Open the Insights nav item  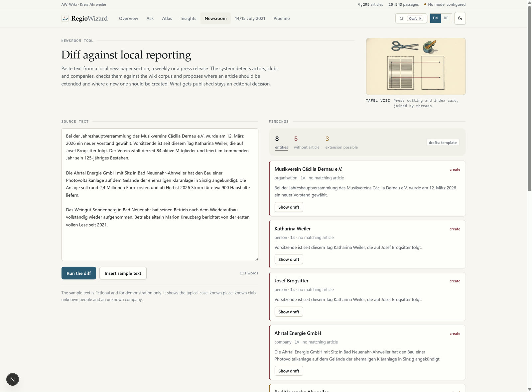(188, 18)
